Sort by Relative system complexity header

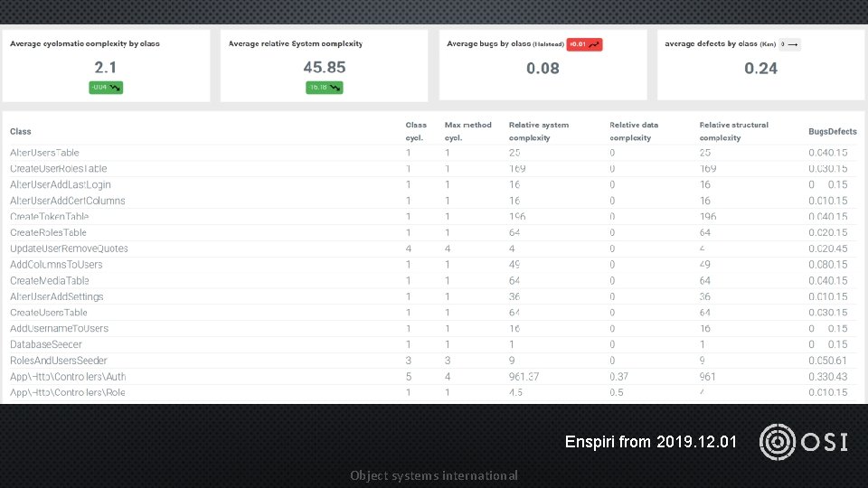(x=539, y=132)
